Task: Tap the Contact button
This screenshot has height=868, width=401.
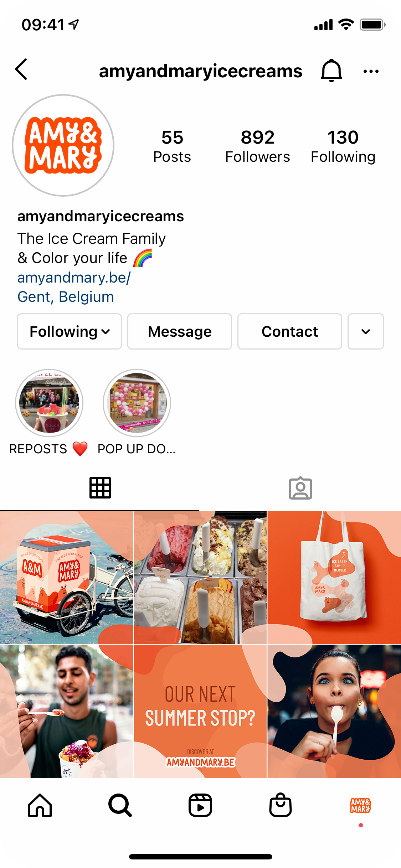Action: (x=290, y=331)
